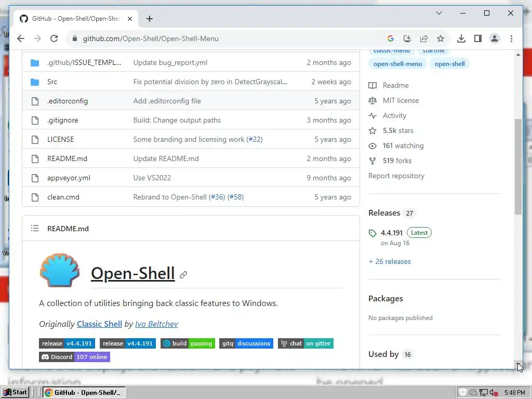Click the tag icon beside release 4.4.191
Screen dimensions: 532x399
coord(373,233)
